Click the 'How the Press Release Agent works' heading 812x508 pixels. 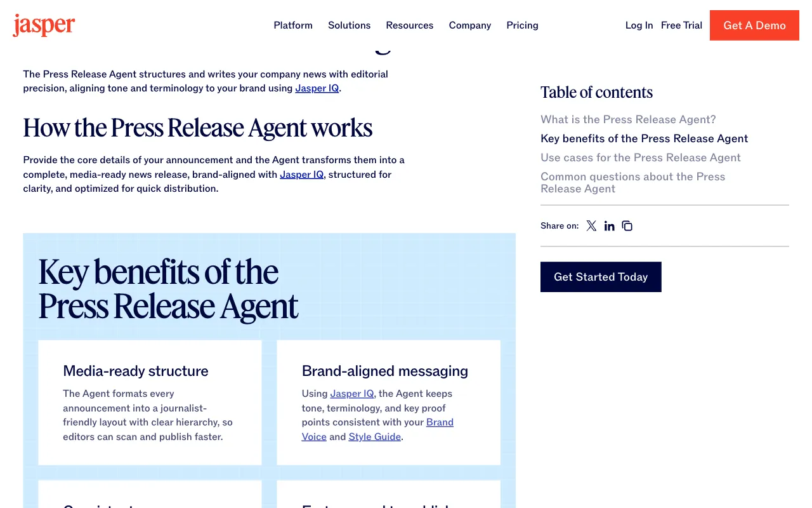coord(198,128)
